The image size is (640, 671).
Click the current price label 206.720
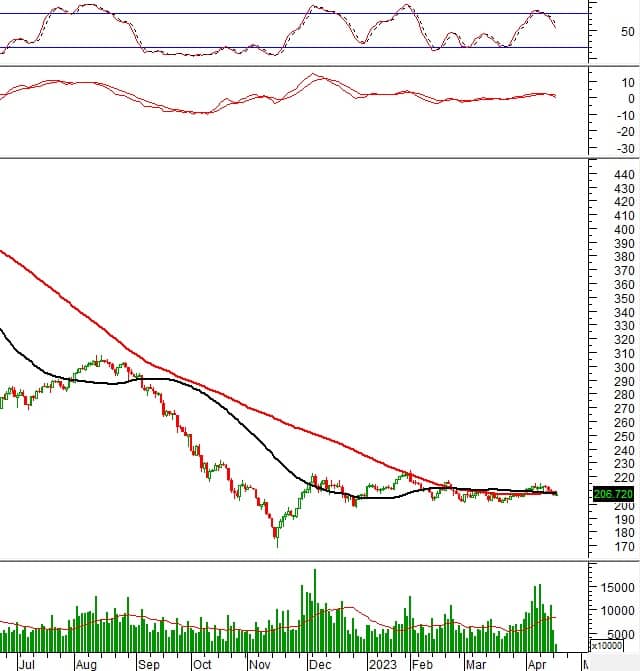tap(613, 494)
